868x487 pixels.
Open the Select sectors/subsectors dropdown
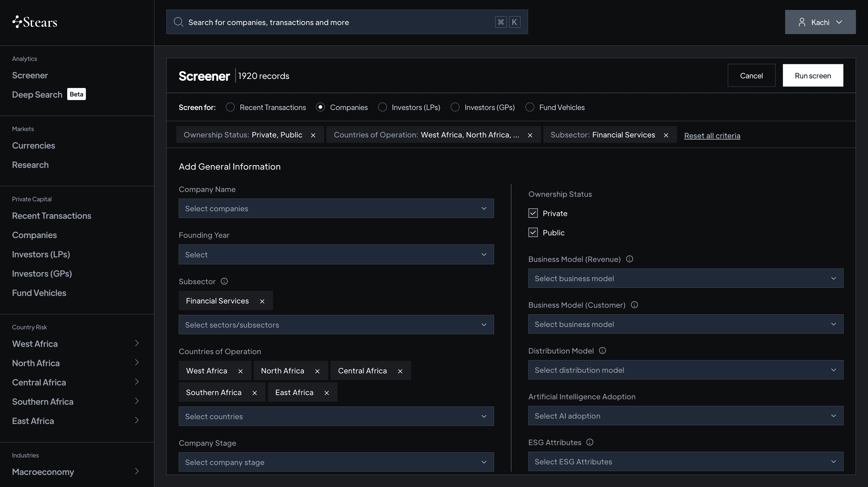pyautogui.click(x=336, y=325)
